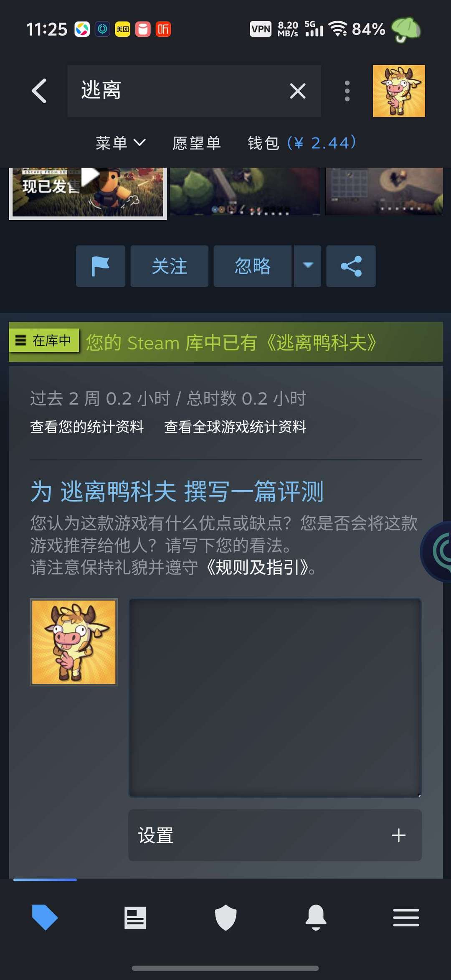Open the 钱包 wallet balance link

click(302, 143)
